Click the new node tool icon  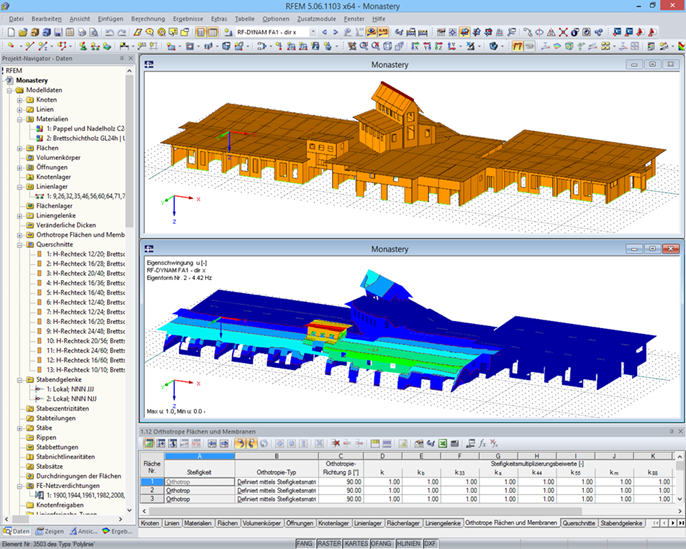tap(10, 45)
